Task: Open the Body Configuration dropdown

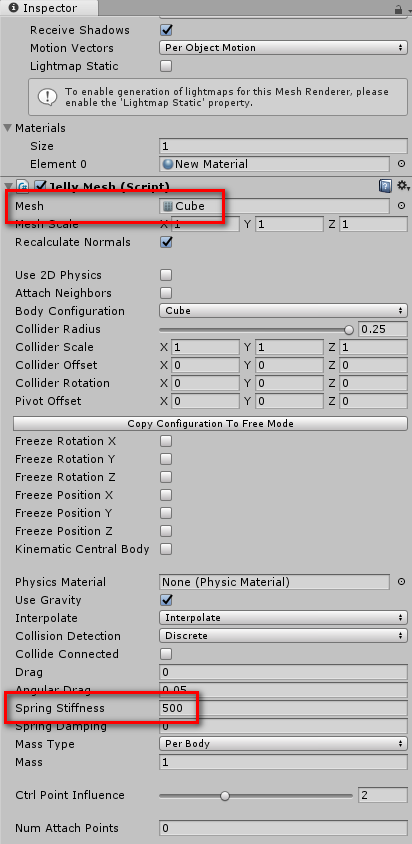Action: pyautogui.click(x=283, y=311)
